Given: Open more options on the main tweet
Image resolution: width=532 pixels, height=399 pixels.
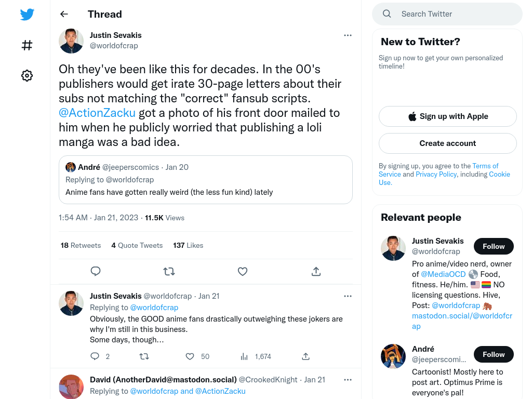Looking at the screenshot, I should click(x=348, y=35).
